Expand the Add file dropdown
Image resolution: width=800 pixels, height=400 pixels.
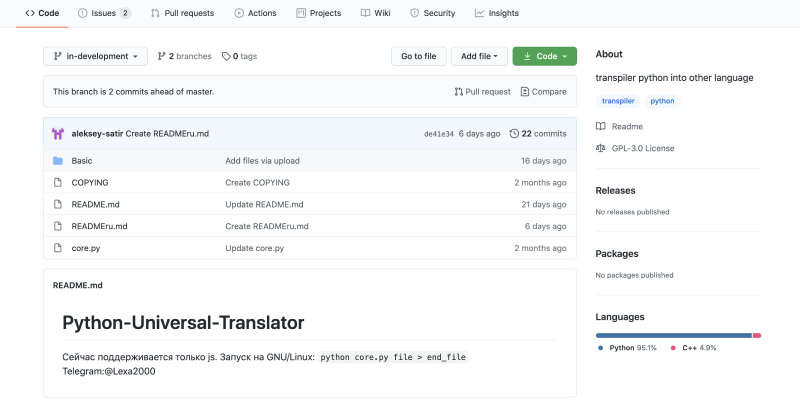(x=480, y=56)
